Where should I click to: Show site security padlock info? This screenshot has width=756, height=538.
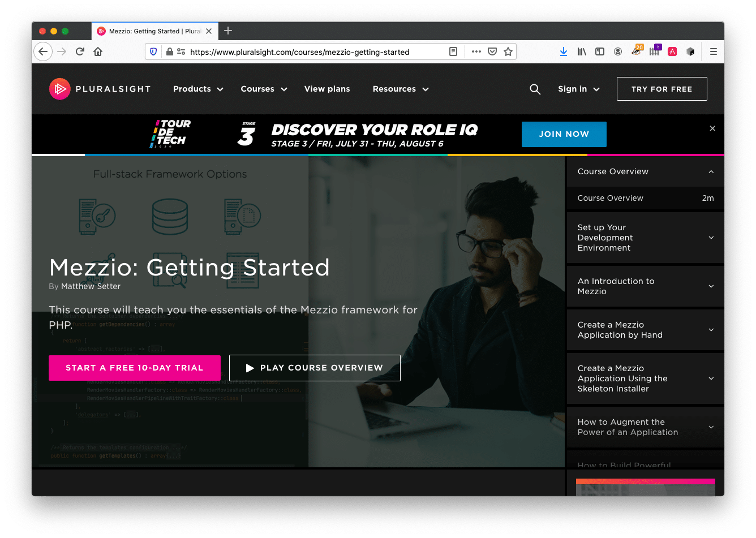[169, 51]
